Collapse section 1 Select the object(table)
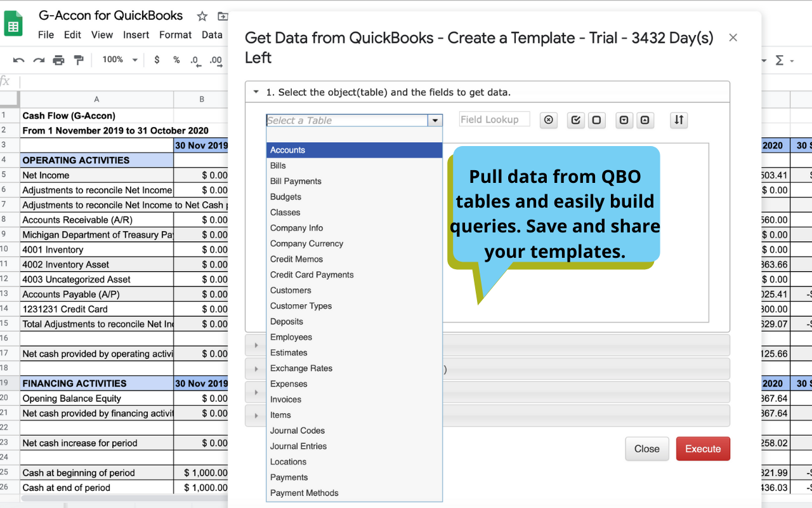The image size is (812, 508). (x=256, y=92)
